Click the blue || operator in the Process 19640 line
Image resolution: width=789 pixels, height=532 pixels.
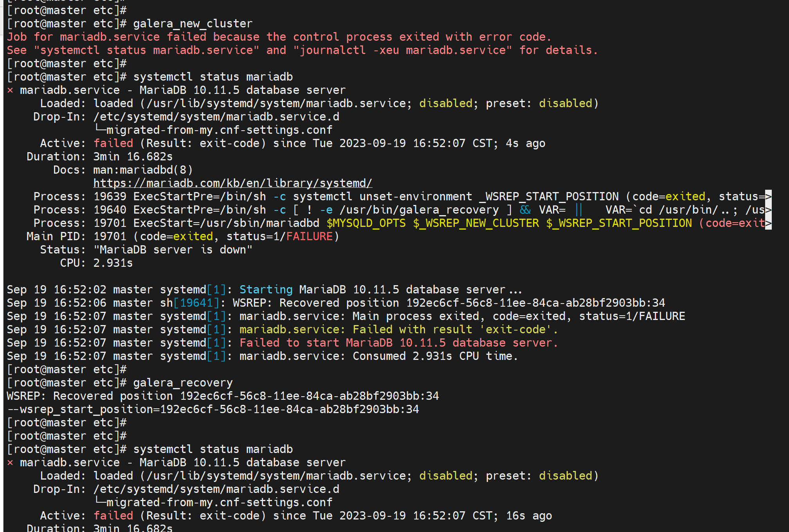[579, 210]
